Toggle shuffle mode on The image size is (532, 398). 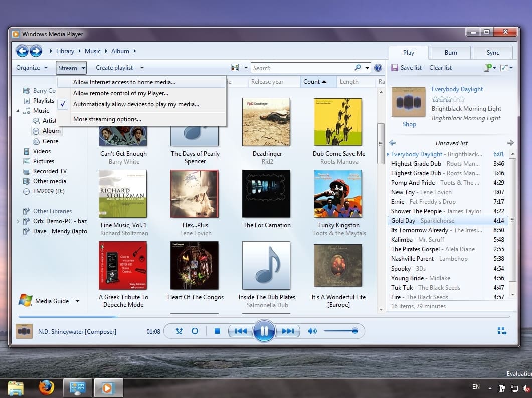point(179,331)
